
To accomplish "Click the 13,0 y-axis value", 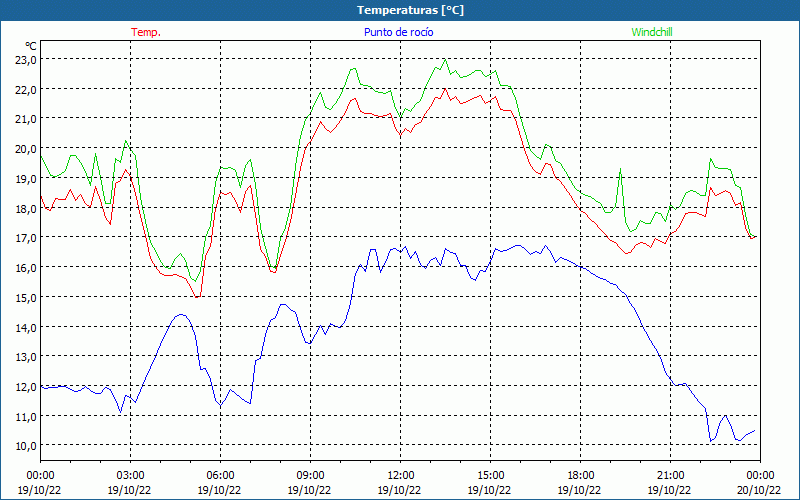I will point(26,357).
